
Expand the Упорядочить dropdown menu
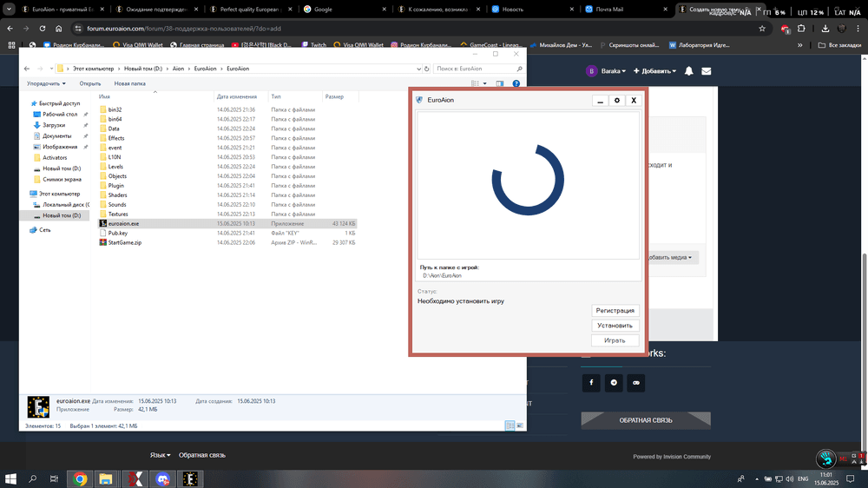tap(46, 83)
